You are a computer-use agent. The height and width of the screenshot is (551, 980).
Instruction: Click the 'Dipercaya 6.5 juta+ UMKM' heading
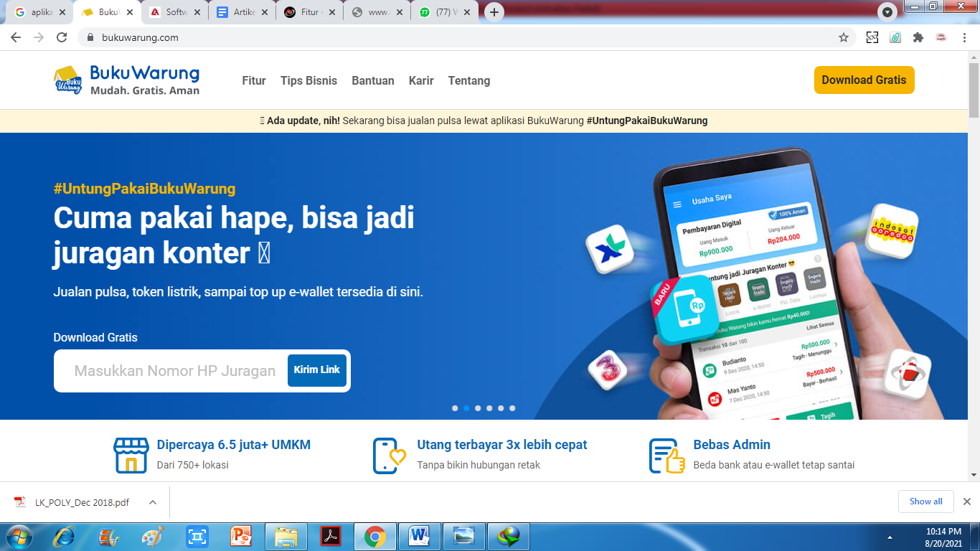point(234,445)
